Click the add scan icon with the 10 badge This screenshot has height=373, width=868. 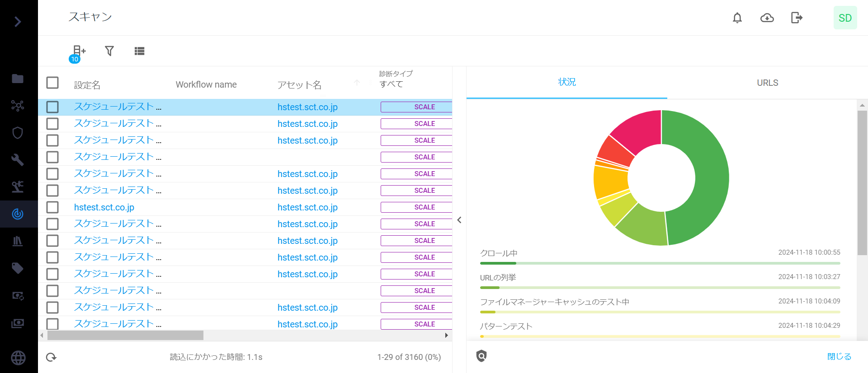click(78, 53)
